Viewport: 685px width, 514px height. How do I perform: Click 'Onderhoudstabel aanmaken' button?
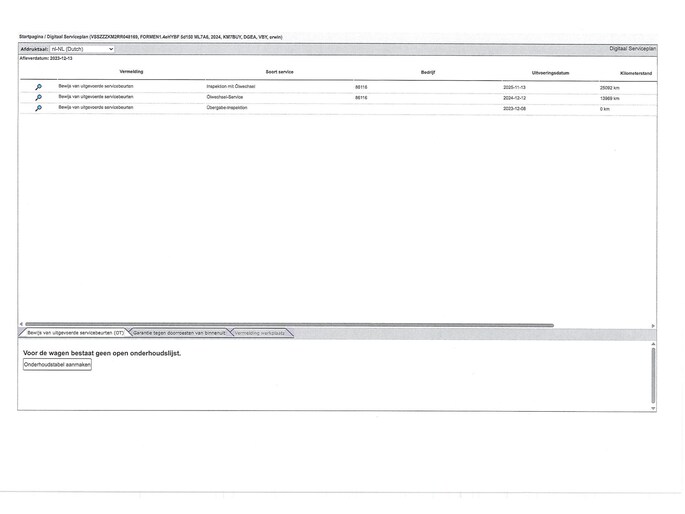click(57, 365)
